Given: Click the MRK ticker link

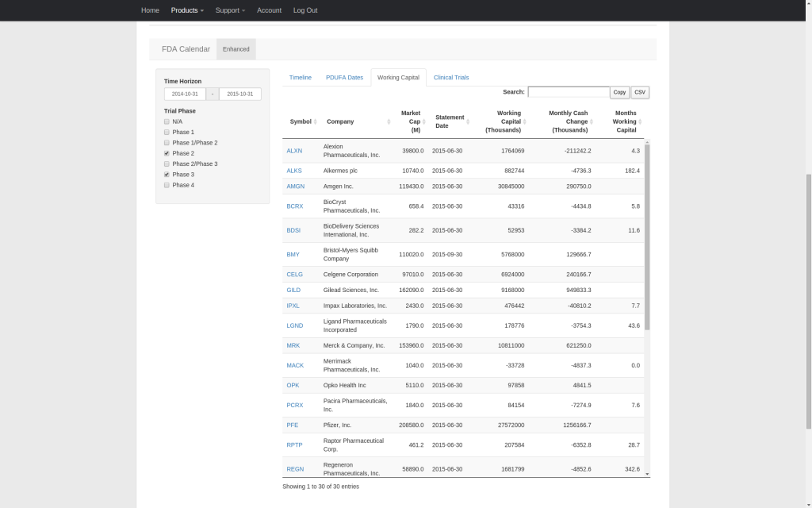Looking at the screenshot, I should pos(293,346).
